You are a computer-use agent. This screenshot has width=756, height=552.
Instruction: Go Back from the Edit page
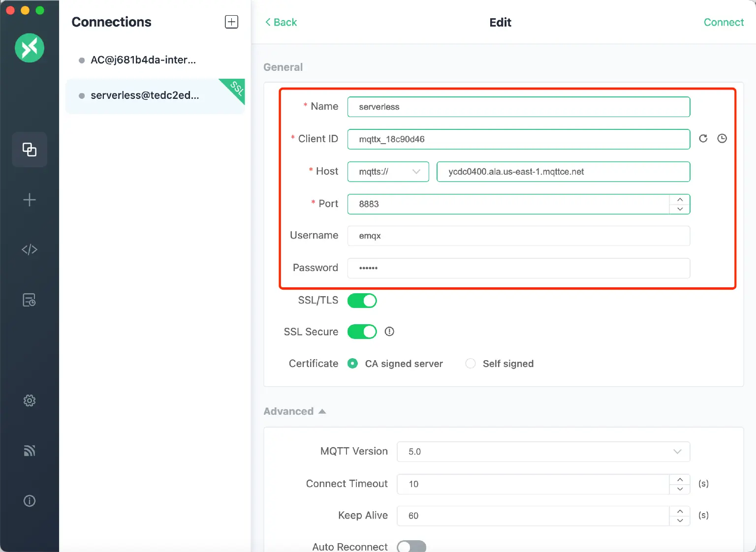(281, 22)
